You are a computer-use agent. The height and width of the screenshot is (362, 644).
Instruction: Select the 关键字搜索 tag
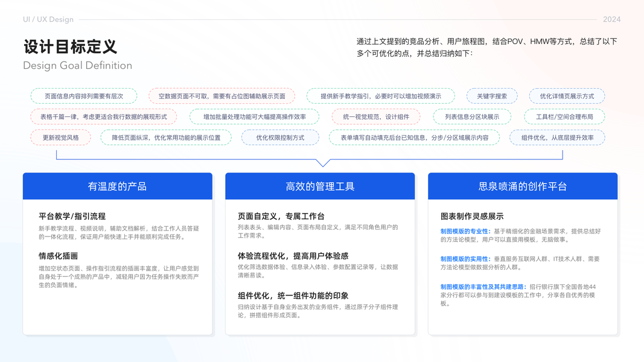pyautogui.click(x=492, y=96)
